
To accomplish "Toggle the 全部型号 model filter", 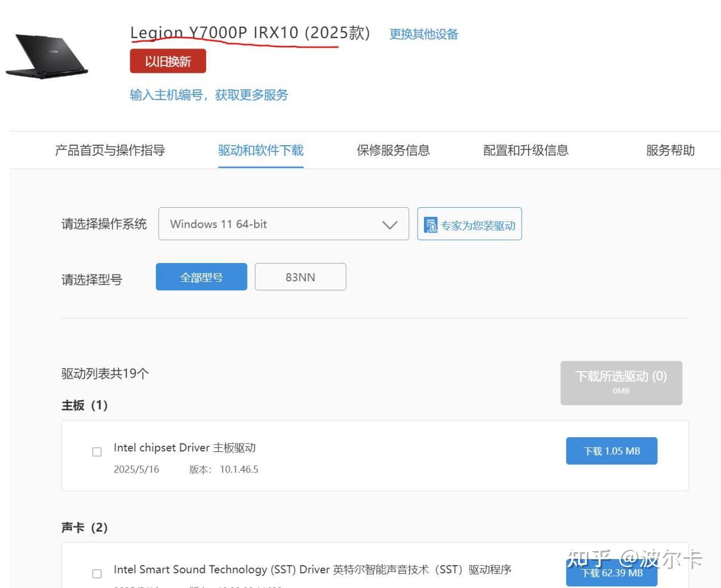I will coord(201,277).
